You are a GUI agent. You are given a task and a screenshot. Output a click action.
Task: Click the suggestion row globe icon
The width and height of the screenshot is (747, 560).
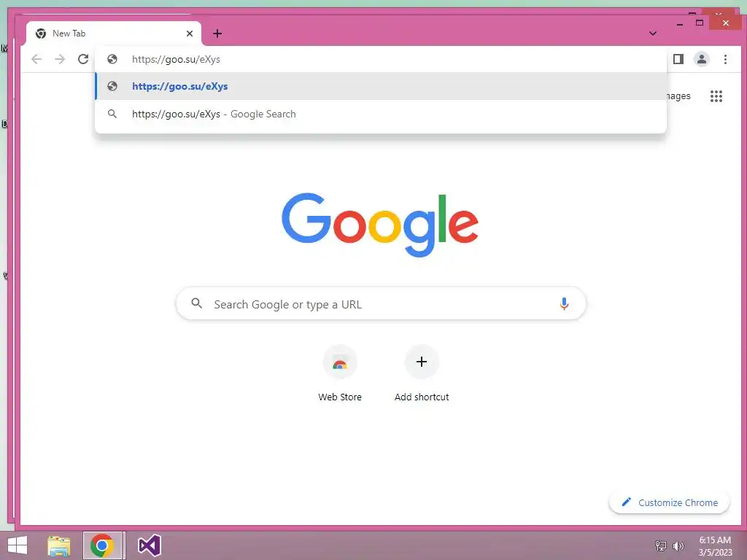pyautogui.click(x=112, y=86)
